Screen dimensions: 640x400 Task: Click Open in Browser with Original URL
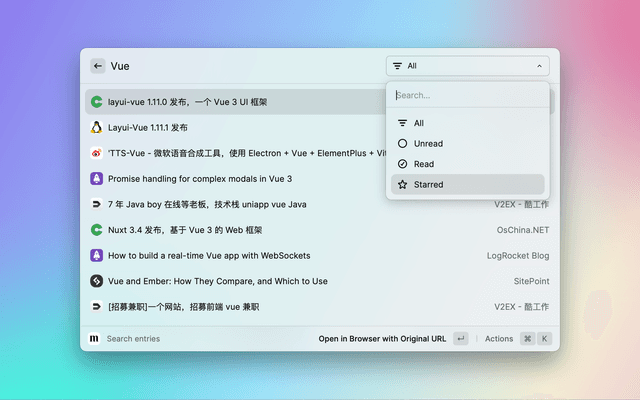coord(382,339)
